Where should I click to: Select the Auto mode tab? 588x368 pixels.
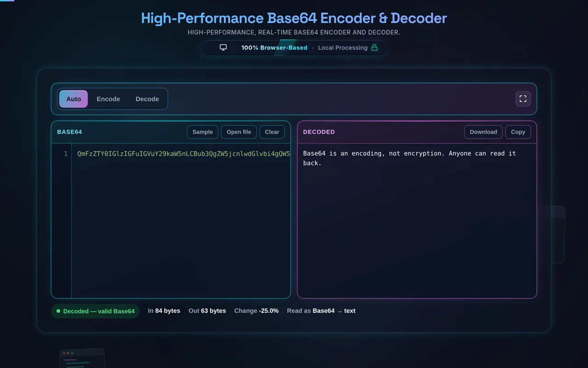[73, 99]
